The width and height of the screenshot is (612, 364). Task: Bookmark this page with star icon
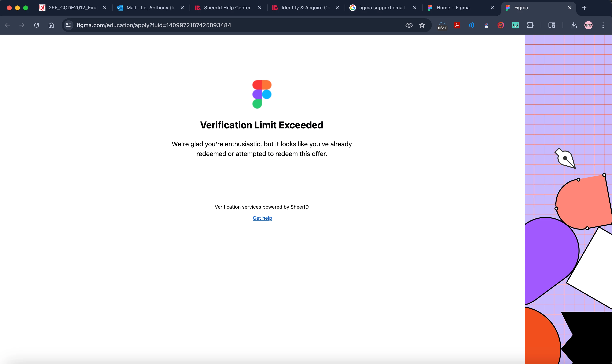tap(422, 25)
